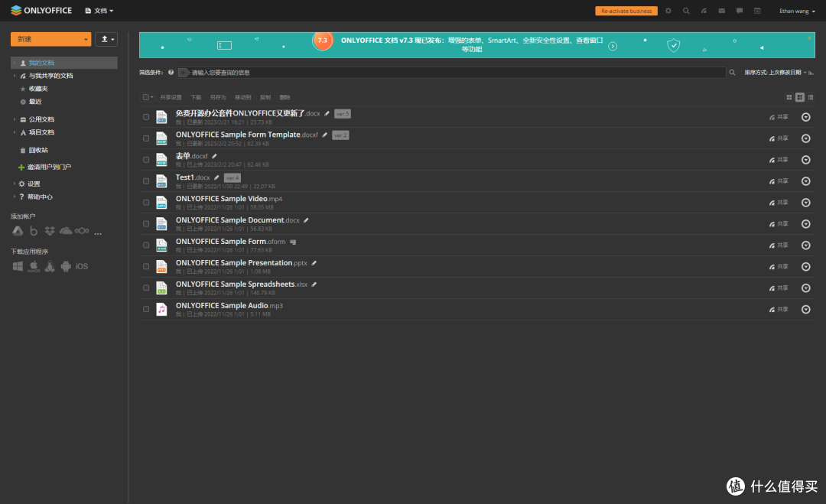826x504 pixels.
Task: Check ONLYOFFICE Sample Document.docx checkbox
Action: click(x=146, y=224)
